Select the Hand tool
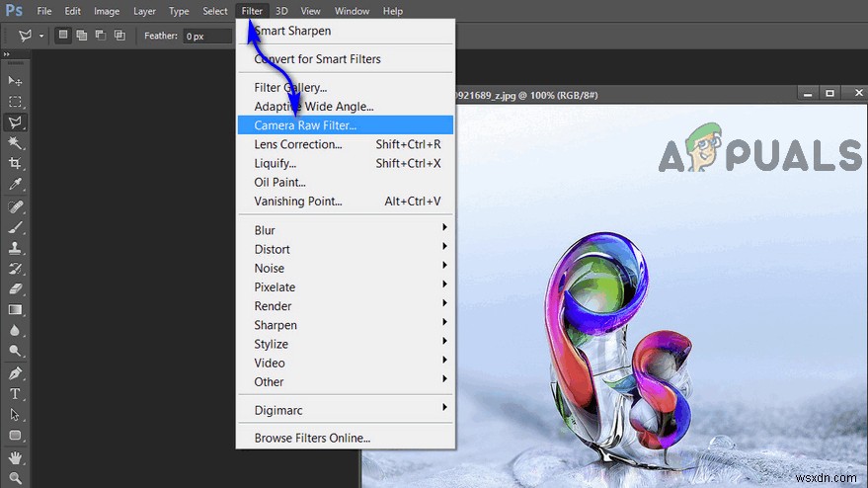The height and width of the screenshot is (488, 868). tap(15, 457)
